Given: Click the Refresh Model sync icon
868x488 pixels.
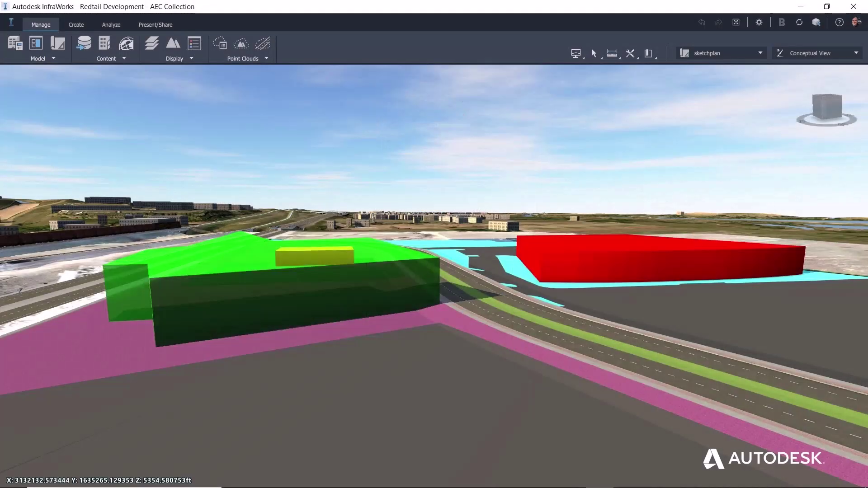Looking at the screenshot, I should coord(799,22).
